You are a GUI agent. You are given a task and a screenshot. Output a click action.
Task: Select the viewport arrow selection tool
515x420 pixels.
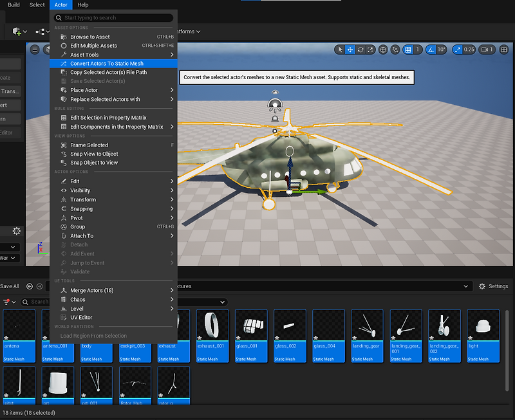tap(339, 50)
